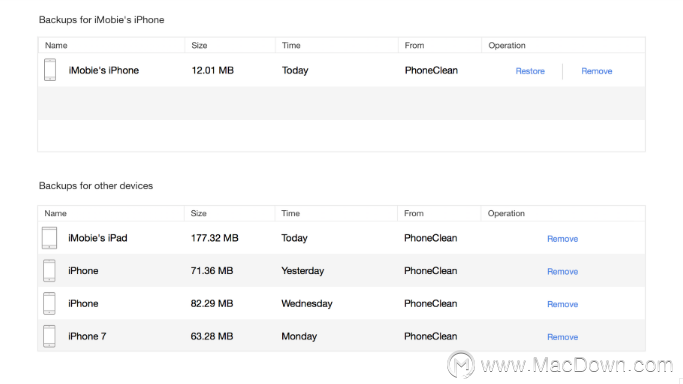683x384 pixels.
Task: Click the Time header in other devices table
Action: coord(291,213)
